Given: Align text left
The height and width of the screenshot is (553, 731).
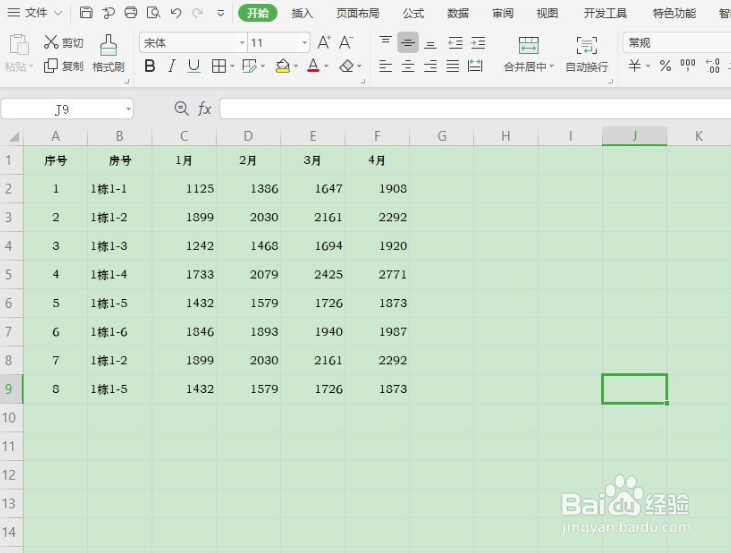Looking at the screenshot, I should (x=386, y=66).
